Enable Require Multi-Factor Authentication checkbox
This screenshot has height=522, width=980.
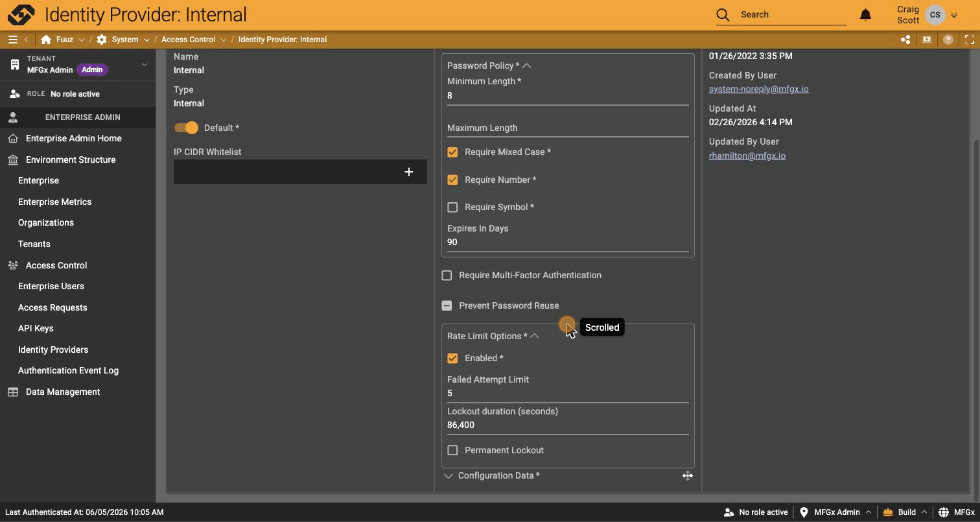tap(447, 276)
